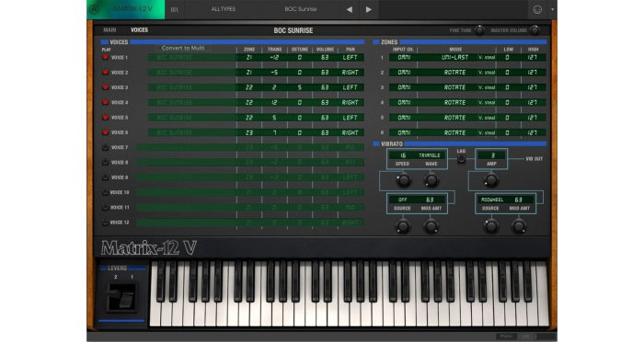
Task: Open the ALL TYPES filter dropdown
Action: click(223, 9)
